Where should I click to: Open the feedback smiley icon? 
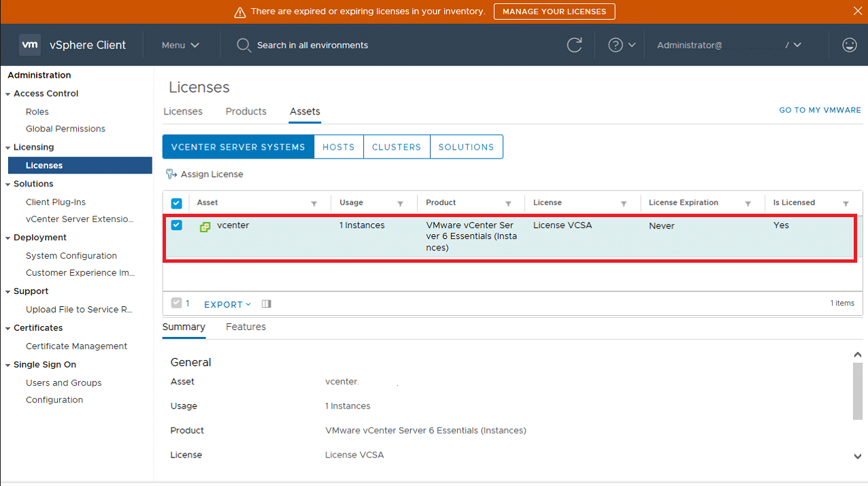click(x=849, y=45)
